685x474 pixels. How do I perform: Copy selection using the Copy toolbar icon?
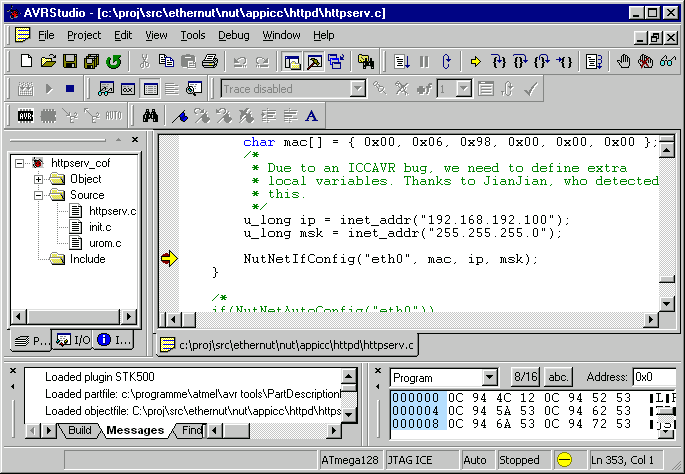[x=166, y=61]
